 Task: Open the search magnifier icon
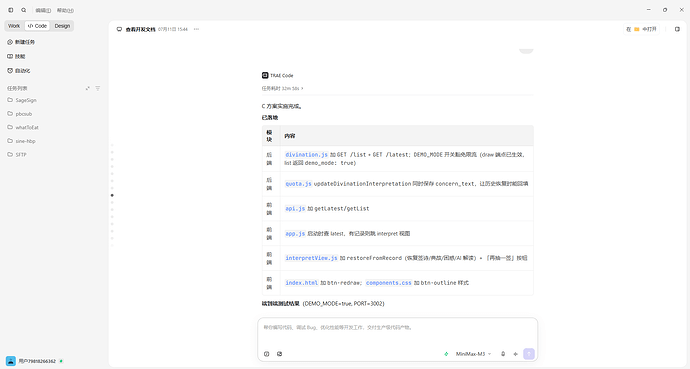coord(24,10)
